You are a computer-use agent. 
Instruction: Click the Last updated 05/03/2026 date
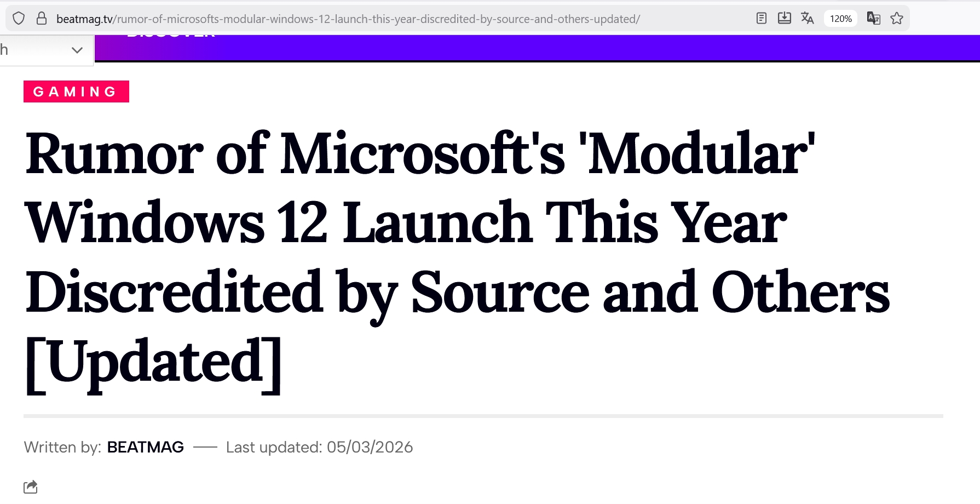tap(319, 447)
